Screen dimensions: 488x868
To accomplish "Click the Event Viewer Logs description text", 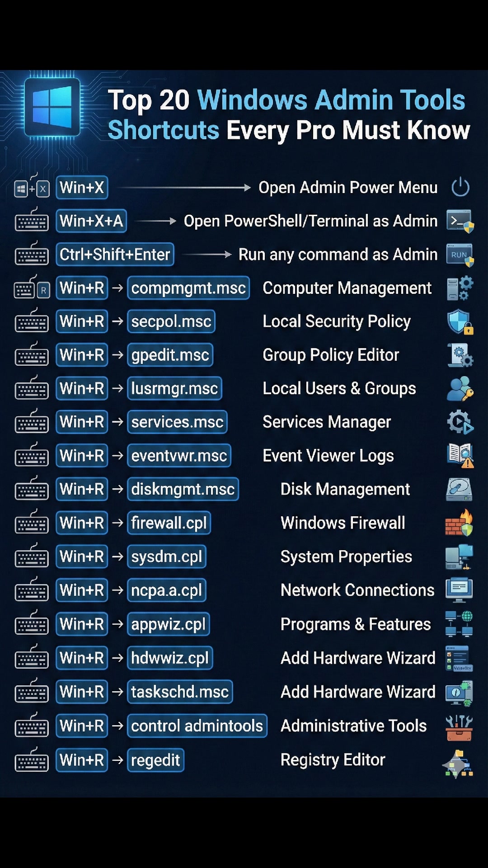I will click(x=328, y=456).
